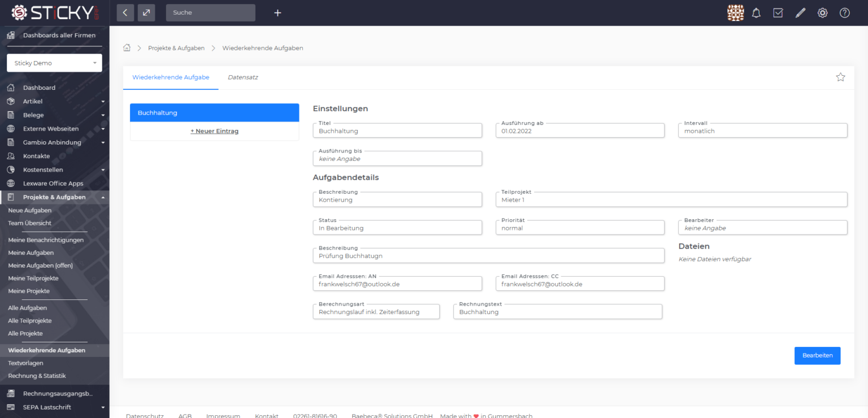The height and width of the screenshot is (418, 868).
Task: Select the Buchhaltung list entry
Action: click(214, 112)
